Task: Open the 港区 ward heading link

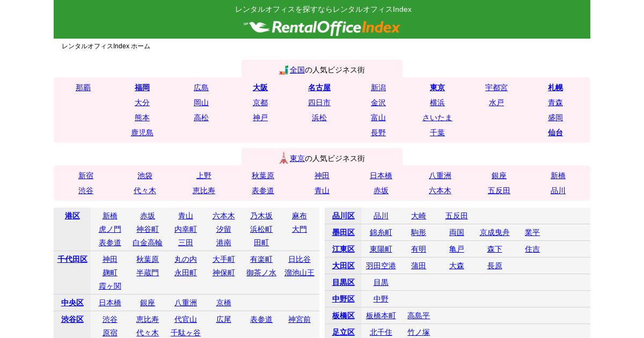Action: tap(72, 216)
